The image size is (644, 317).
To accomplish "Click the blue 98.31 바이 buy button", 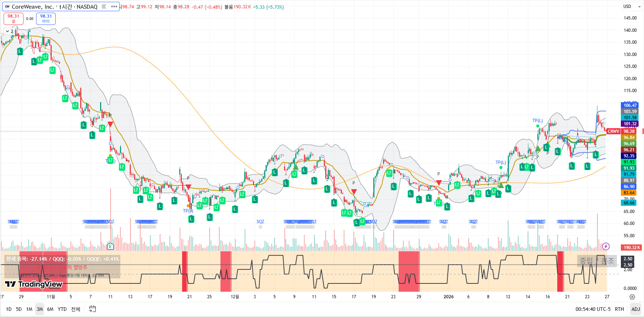I will click(x=46, y=18).
